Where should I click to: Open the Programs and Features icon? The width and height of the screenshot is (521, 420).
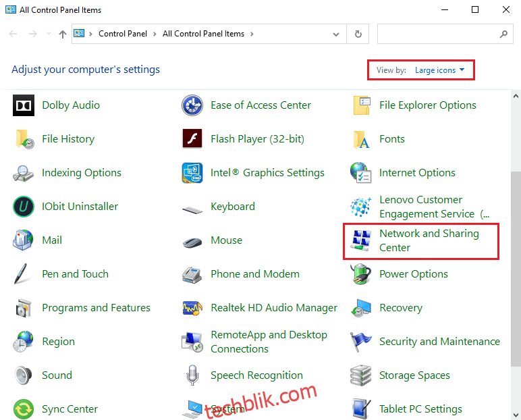pyautogui.click(x=23, y=308)
